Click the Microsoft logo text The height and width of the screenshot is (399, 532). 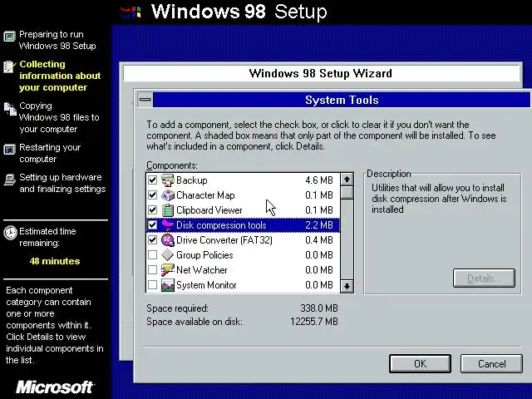[x=55, y=387]
